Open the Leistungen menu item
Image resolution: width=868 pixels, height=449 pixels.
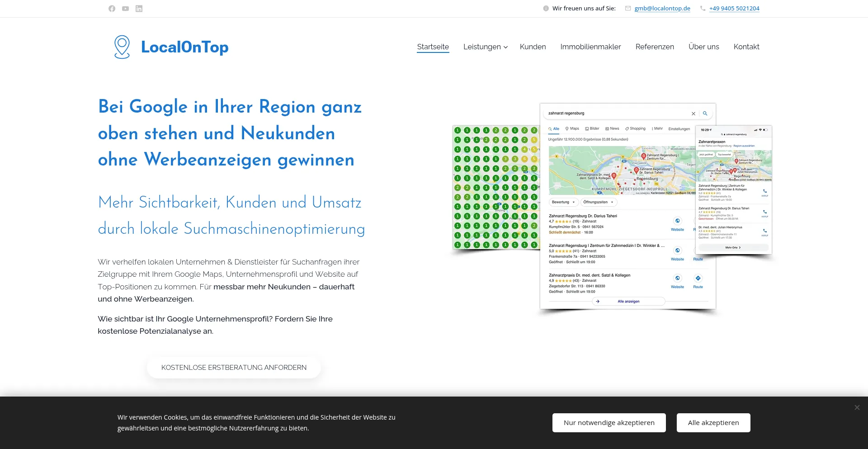[x=482, y=47]
